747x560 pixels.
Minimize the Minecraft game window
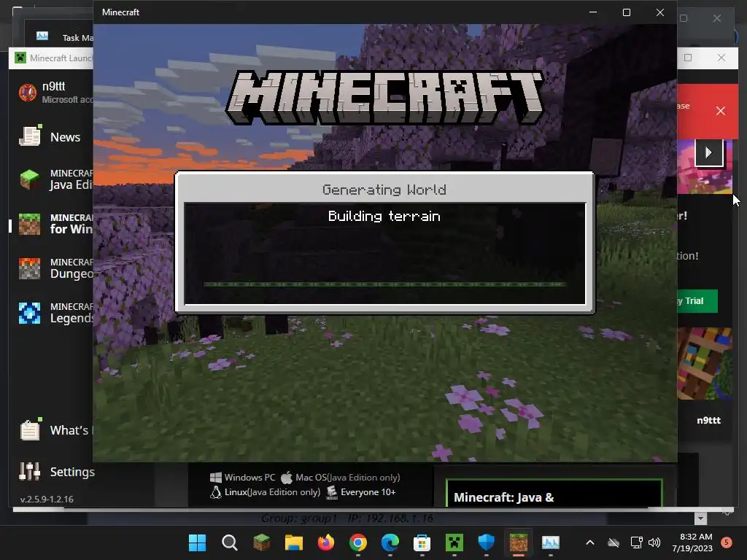593,12
